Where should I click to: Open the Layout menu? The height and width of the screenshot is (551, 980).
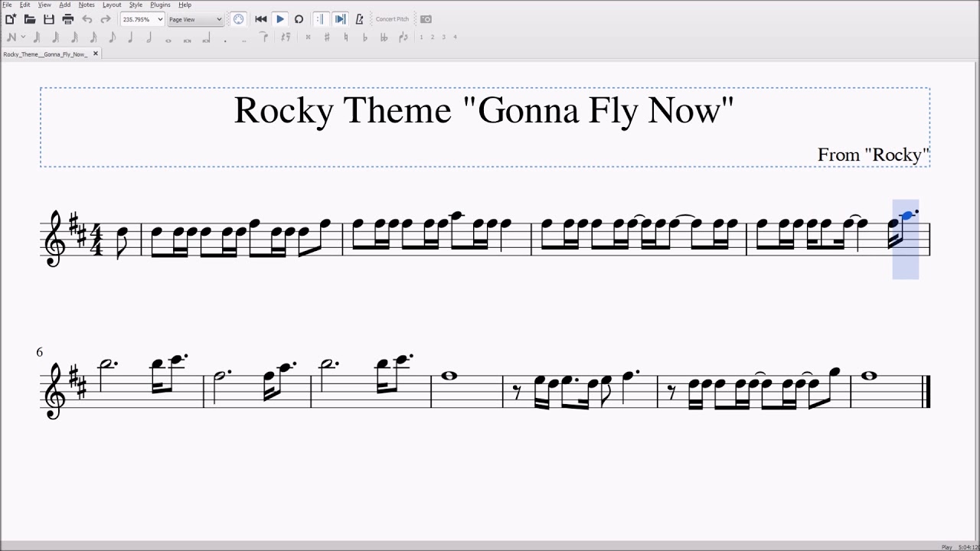[112, 5]
